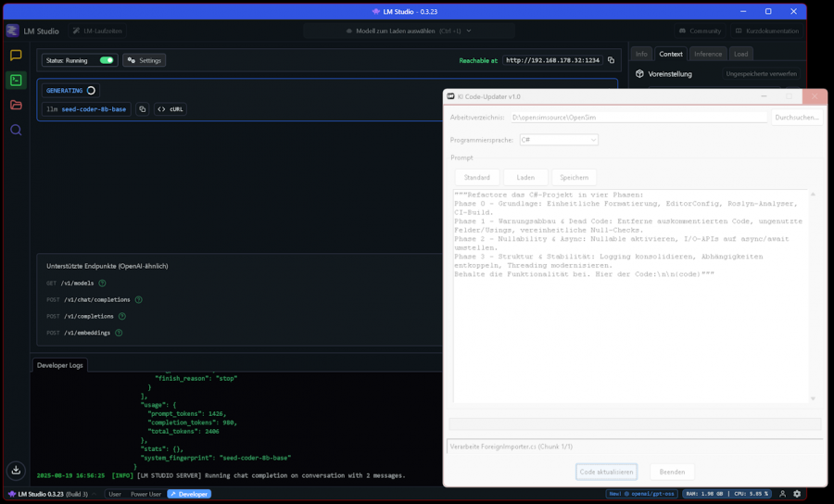The height and width of the screenshot is (504, 834).
Task: Click into the Arbeitsverzeichnis path field
Action: click(x=638, y=117)
